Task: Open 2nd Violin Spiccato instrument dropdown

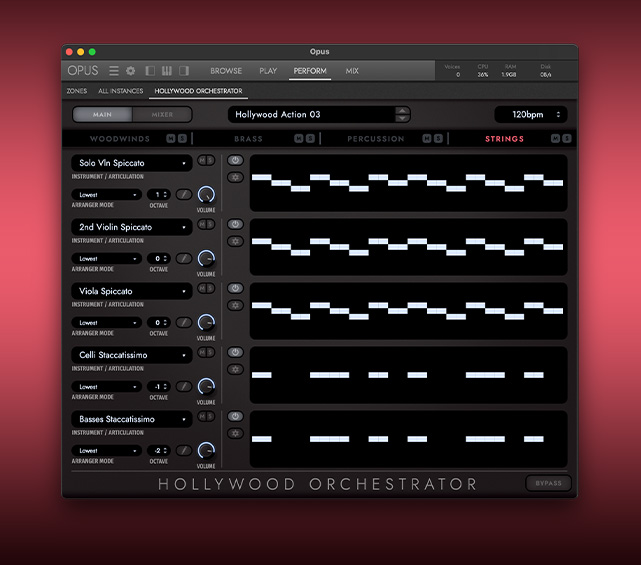Action: click(132, 227)
